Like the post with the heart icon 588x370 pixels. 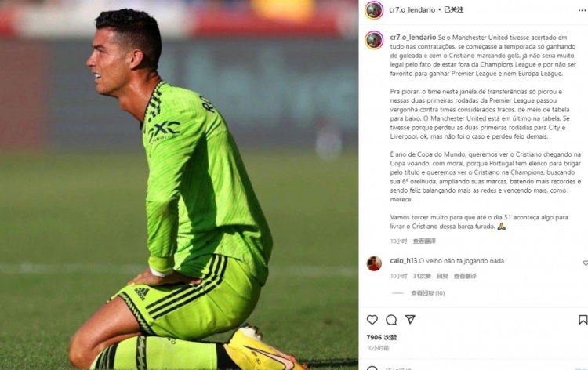coord(372,320)
